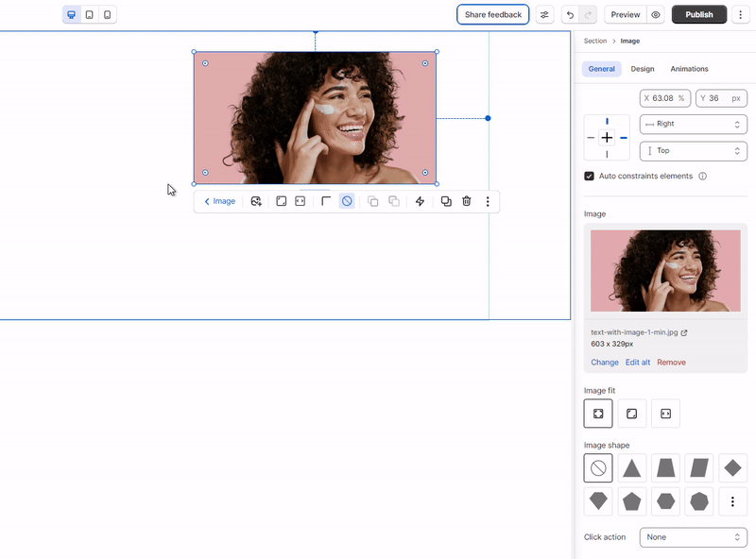Click the Y position input field

click(x=720, y=98)
